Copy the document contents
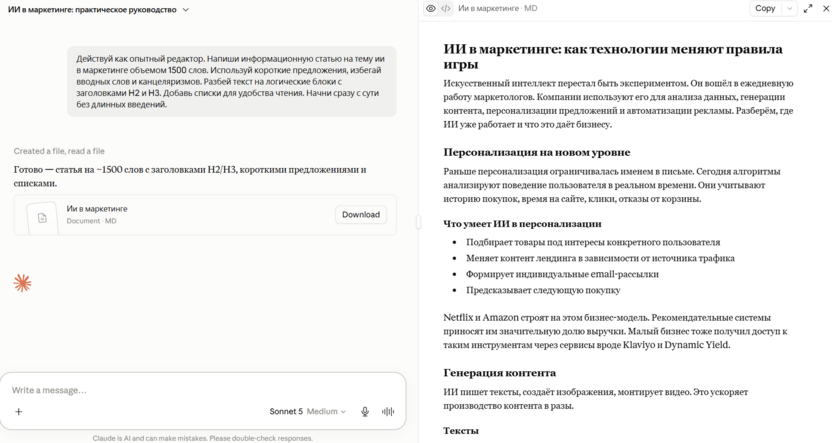This screenshot has width=832, height=443. (x=765, y=8)
